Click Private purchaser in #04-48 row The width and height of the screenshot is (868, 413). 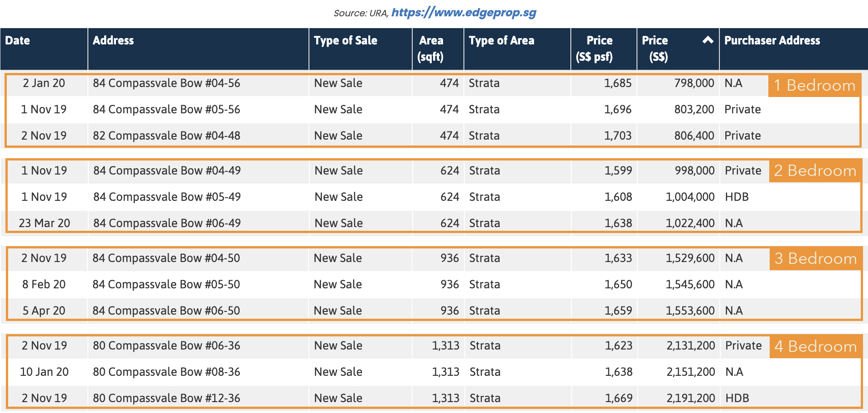[x=743, y=136]
